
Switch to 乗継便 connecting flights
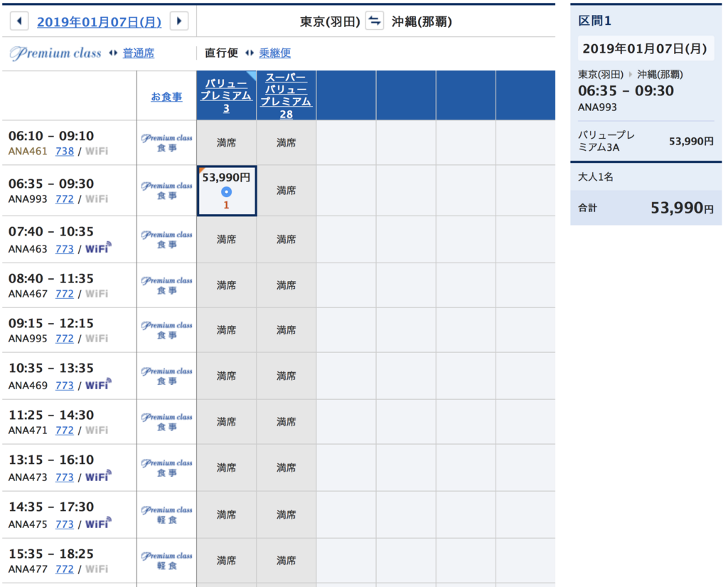coord(275,53)
